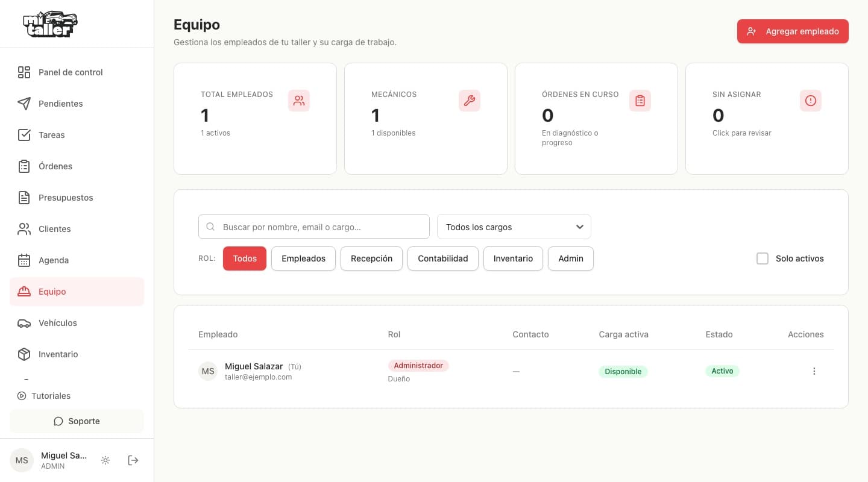This screenshot has width=868, height=482.
Task: Click the Tareas checkmark icon
Action: pyautogui.click(x=24, y=135)
